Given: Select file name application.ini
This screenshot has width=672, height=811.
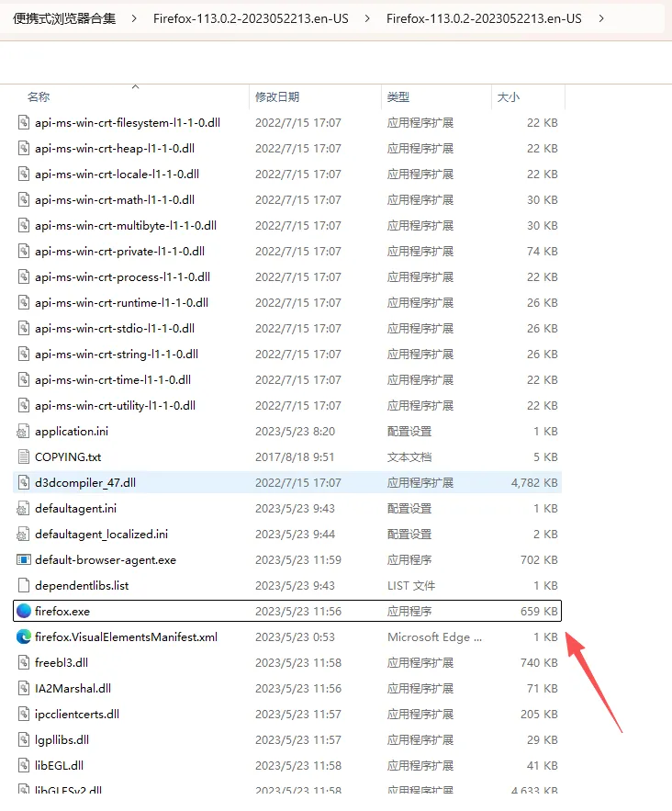Looking at the screenshot, I should tap(72, 432).
